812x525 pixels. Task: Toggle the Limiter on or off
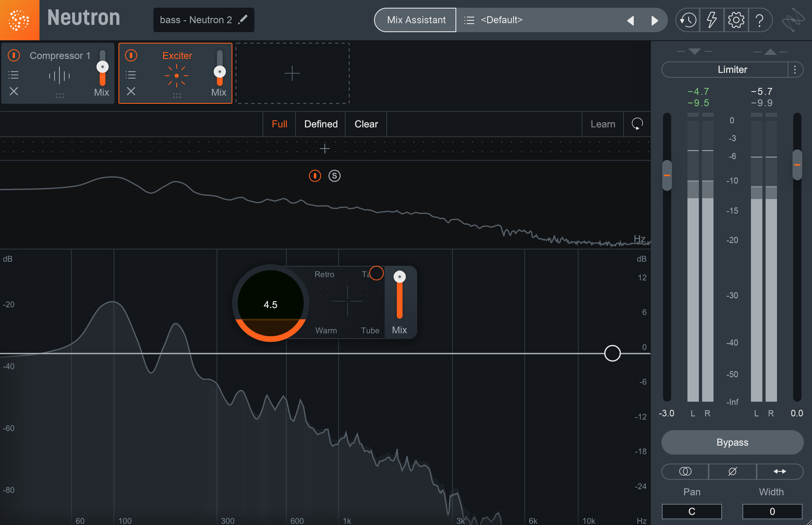point(725,70)
